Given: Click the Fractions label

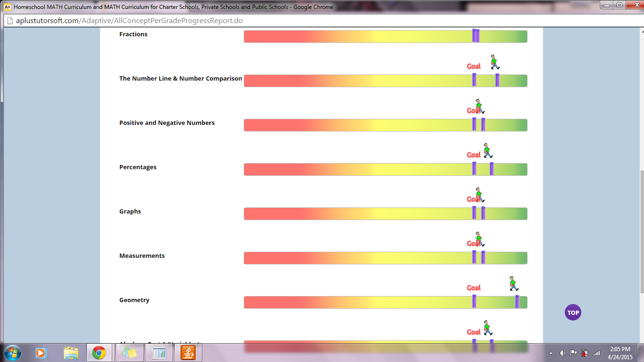Looking at the screenshot, I should tap(133, 34).
